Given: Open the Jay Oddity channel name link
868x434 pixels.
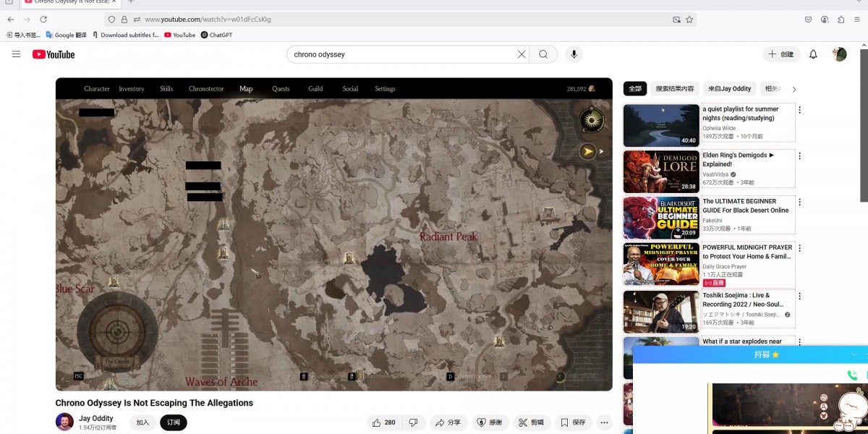Looking at the screenshot, I should click(x=96, y=418).
